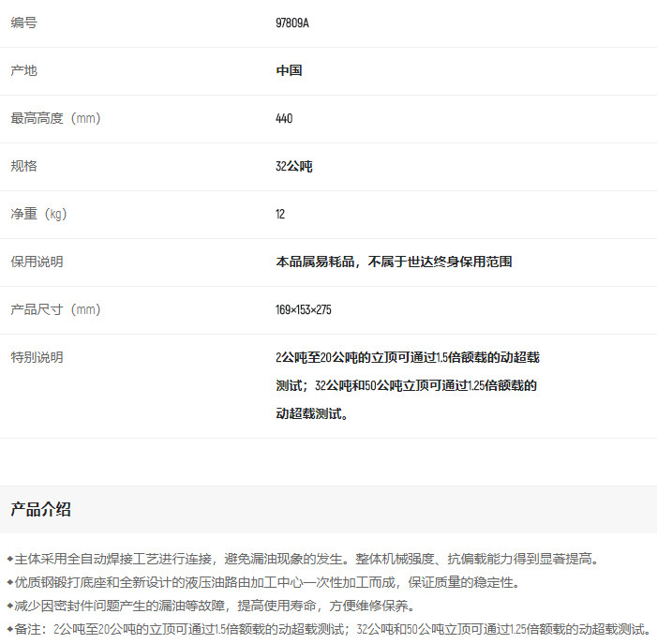Select the maximum height value 440

(284, 118)
